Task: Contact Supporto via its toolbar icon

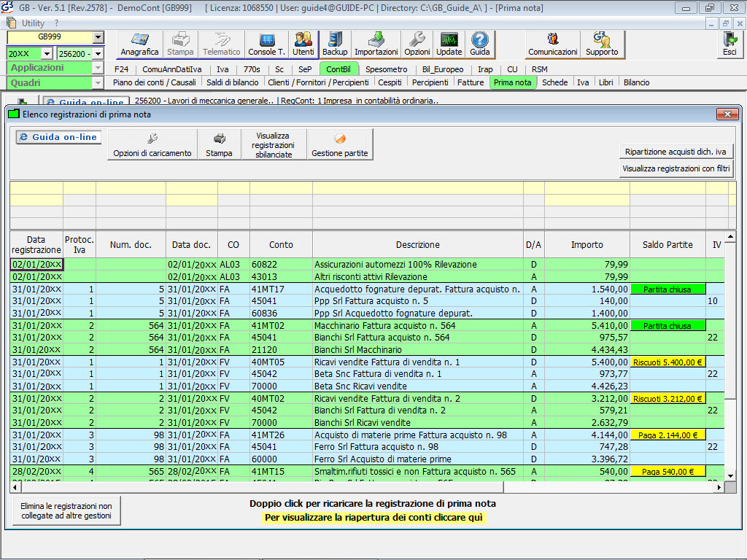Action: tap(602, 44)
